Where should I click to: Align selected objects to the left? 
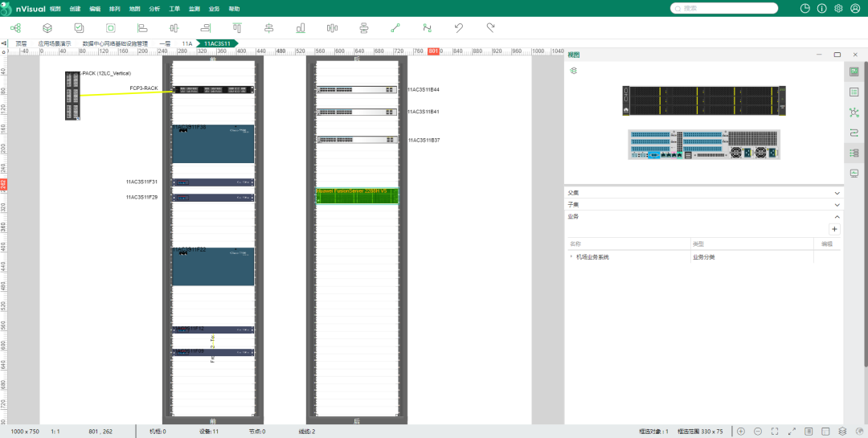point(142,27)
